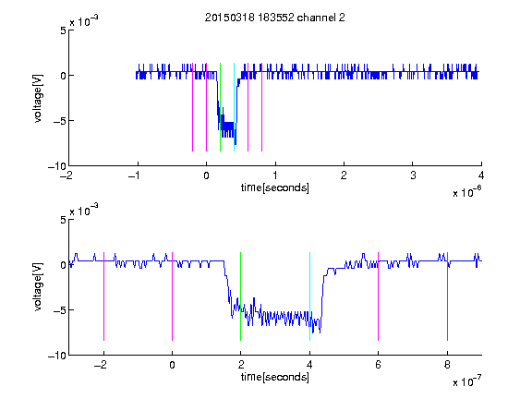Click x-axis tick label "3" in top plot
Image resolution: width=532 pixels, height=399 pixels.
(x=413, y=175)
